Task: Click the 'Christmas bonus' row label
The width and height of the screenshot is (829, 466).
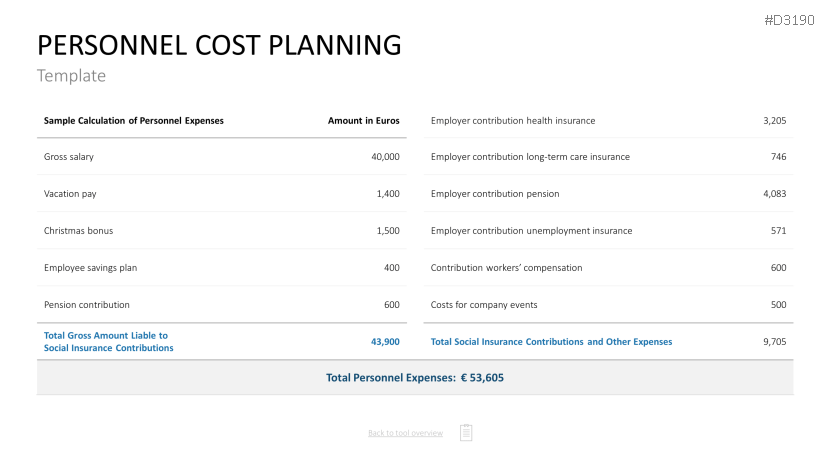Action: tap(78, 231)
